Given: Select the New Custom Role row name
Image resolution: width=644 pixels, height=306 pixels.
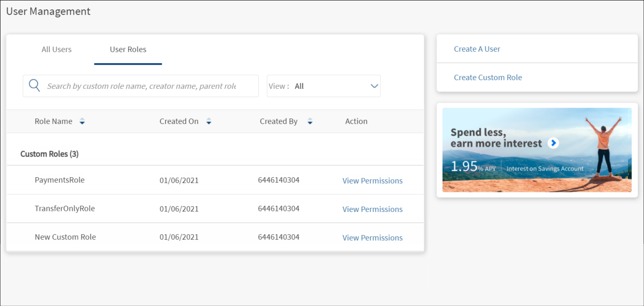Looking at the screenshot, I should [65, 237].
